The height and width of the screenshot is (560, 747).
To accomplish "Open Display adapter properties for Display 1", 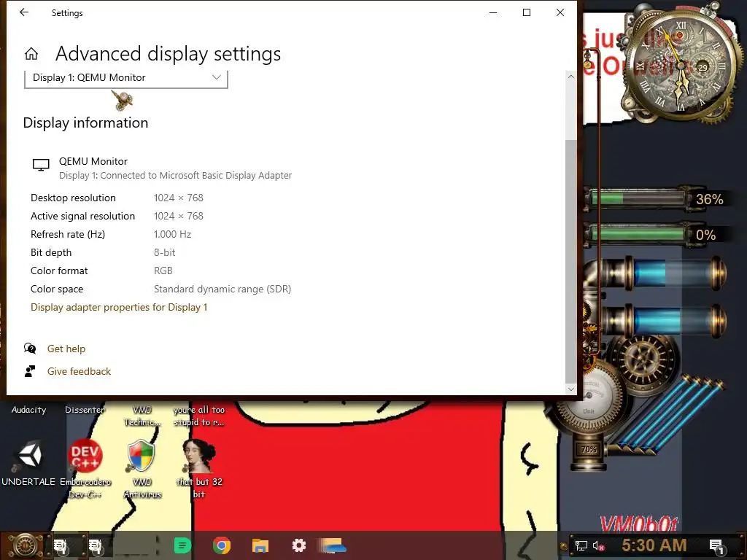I will (x=119, y=307).
